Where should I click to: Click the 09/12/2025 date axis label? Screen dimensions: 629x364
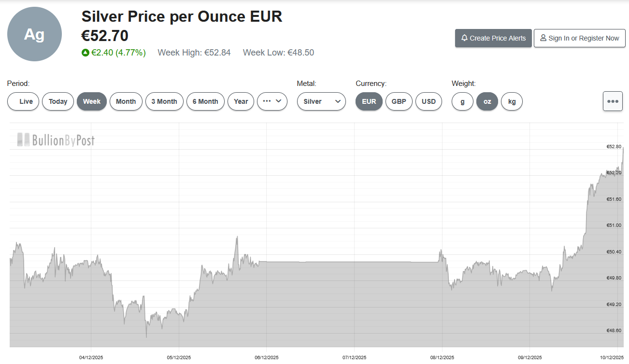530,358
